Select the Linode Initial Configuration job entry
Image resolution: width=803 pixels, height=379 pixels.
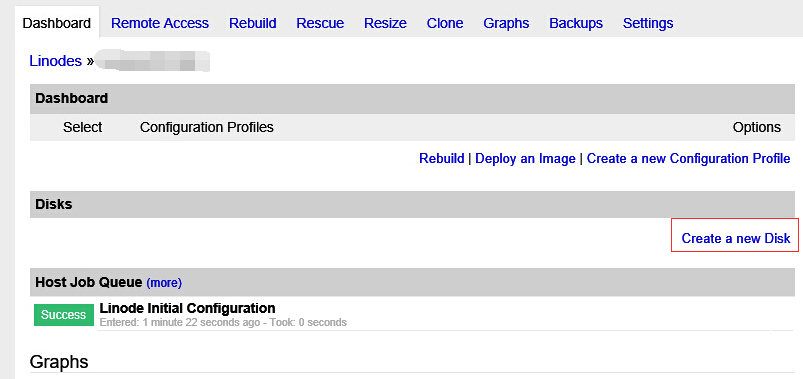pos(187,308)
